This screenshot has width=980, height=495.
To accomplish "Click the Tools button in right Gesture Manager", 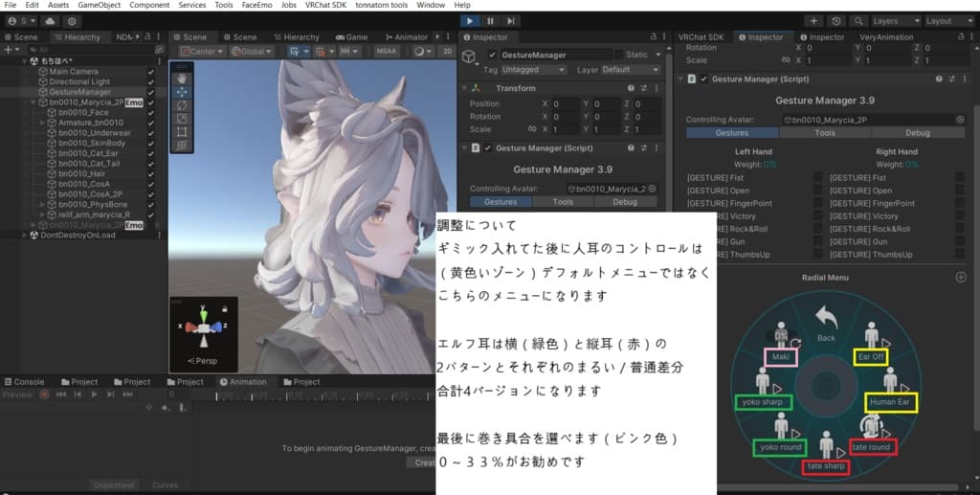I will 825,133.
